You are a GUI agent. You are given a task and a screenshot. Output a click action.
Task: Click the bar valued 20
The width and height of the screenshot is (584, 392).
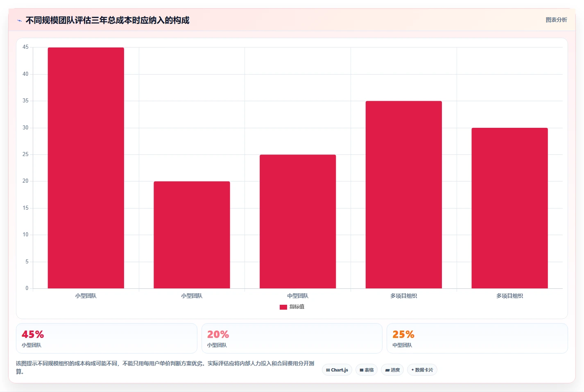pos(192,235)
